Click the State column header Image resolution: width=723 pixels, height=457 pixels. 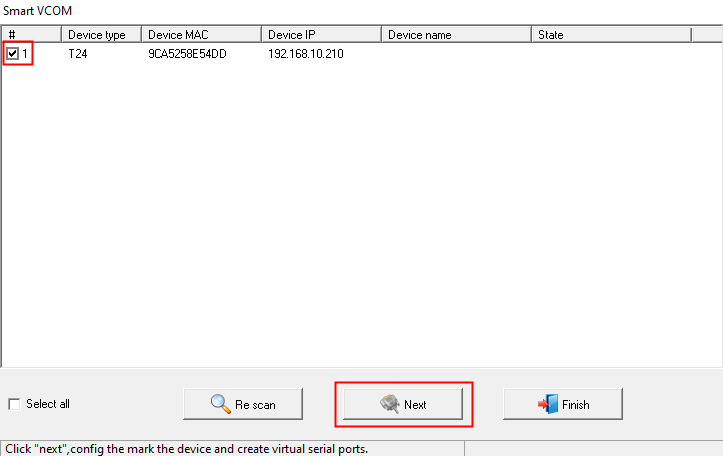[610, 35]
